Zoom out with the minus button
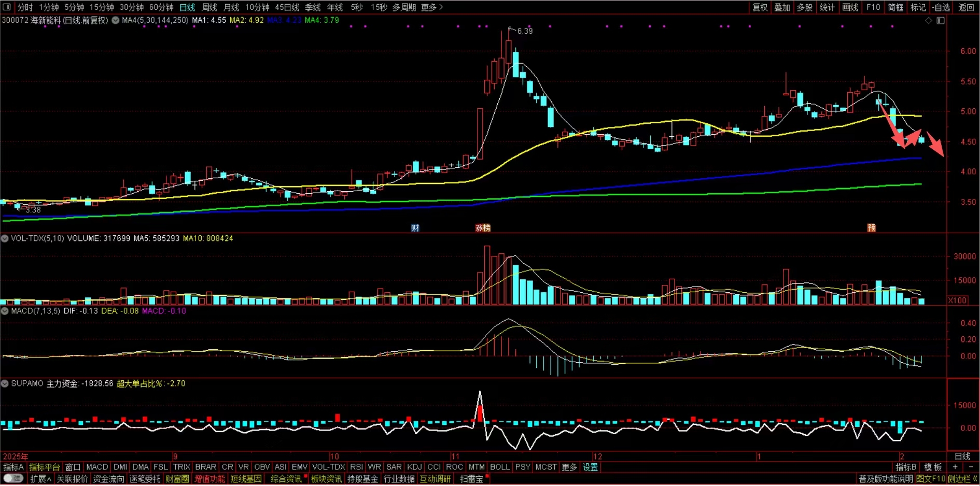Screen dimensions: 980x486 coord(971,467)
